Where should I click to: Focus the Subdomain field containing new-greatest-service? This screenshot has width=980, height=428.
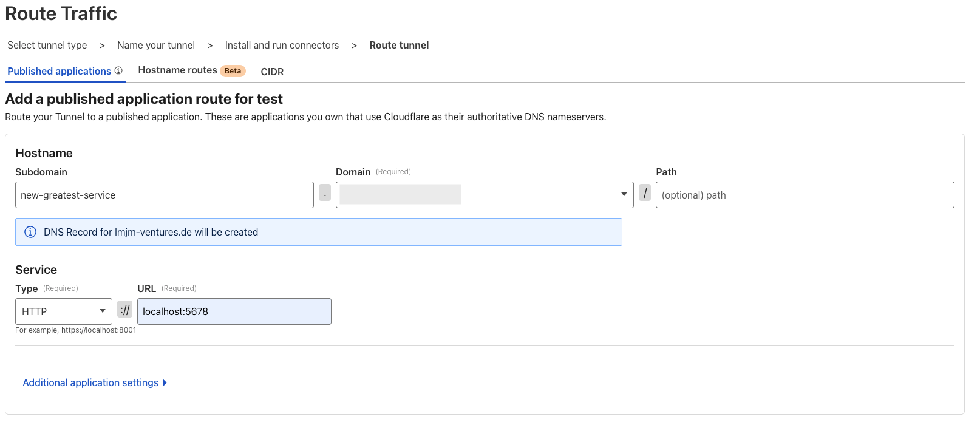[x=164, y=195]
